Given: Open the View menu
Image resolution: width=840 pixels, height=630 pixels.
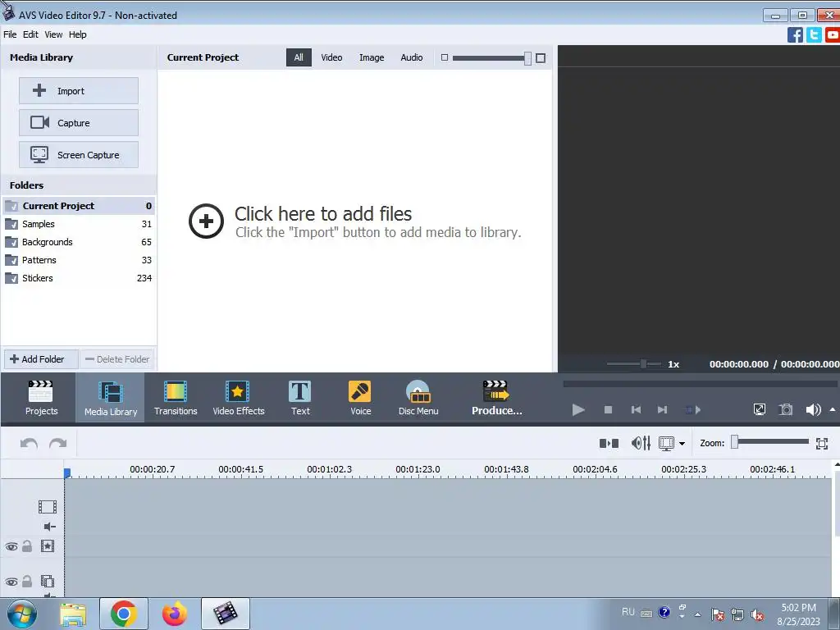Looking at the screenshot, I should [x=53, y=34].
